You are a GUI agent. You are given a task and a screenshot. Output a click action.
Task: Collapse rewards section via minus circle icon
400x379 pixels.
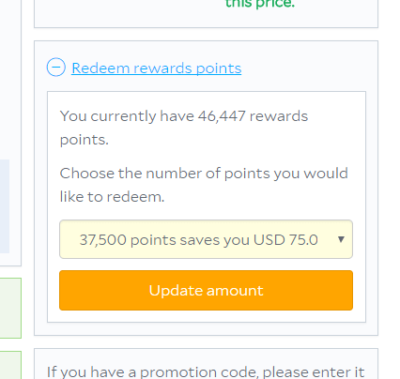[x=56, y=67]
